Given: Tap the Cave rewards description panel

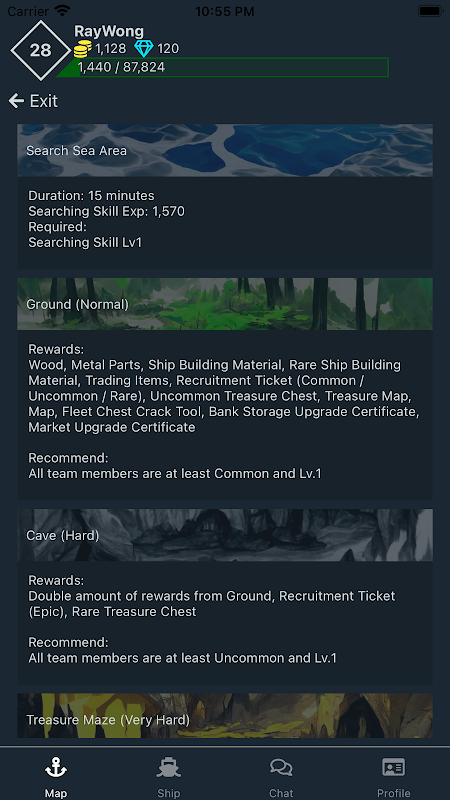Looking at the screenshot, I should coord(225,623).
